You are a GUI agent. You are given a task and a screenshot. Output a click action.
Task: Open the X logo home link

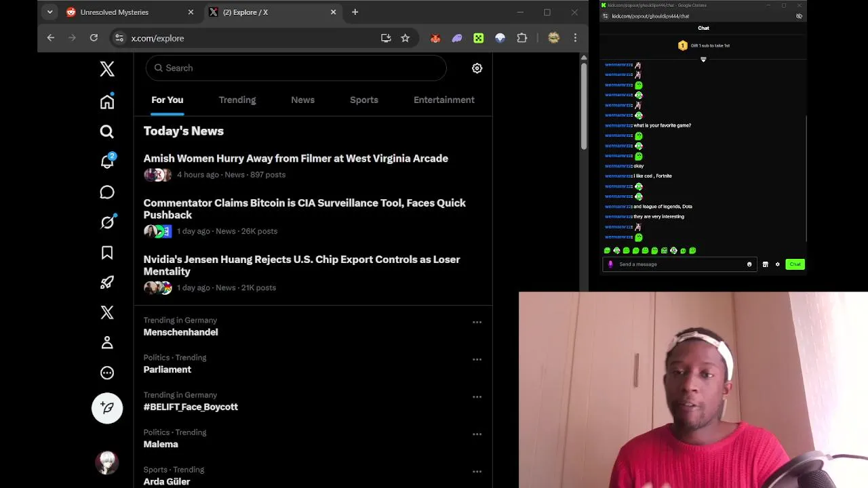pos(107,68)
